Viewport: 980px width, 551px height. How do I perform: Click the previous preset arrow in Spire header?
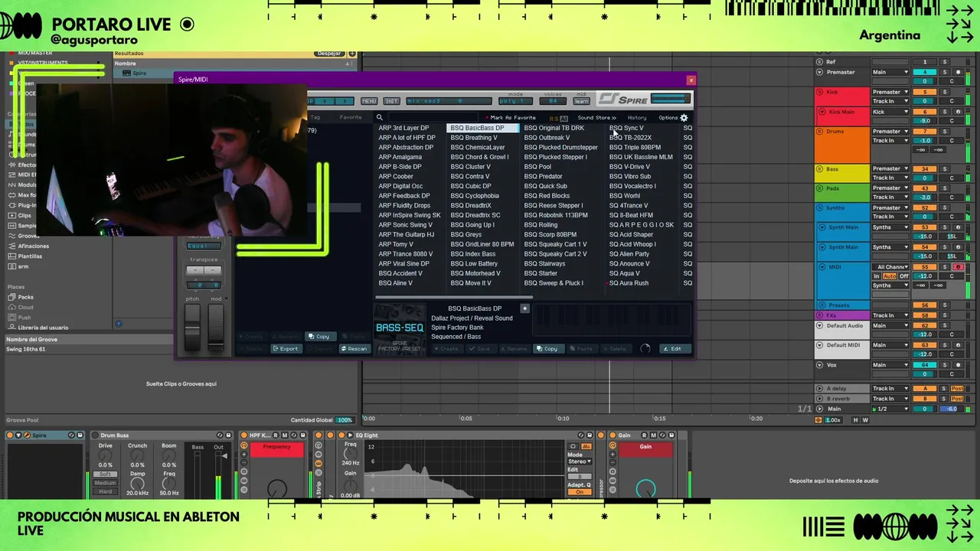[x=325, y=101]
